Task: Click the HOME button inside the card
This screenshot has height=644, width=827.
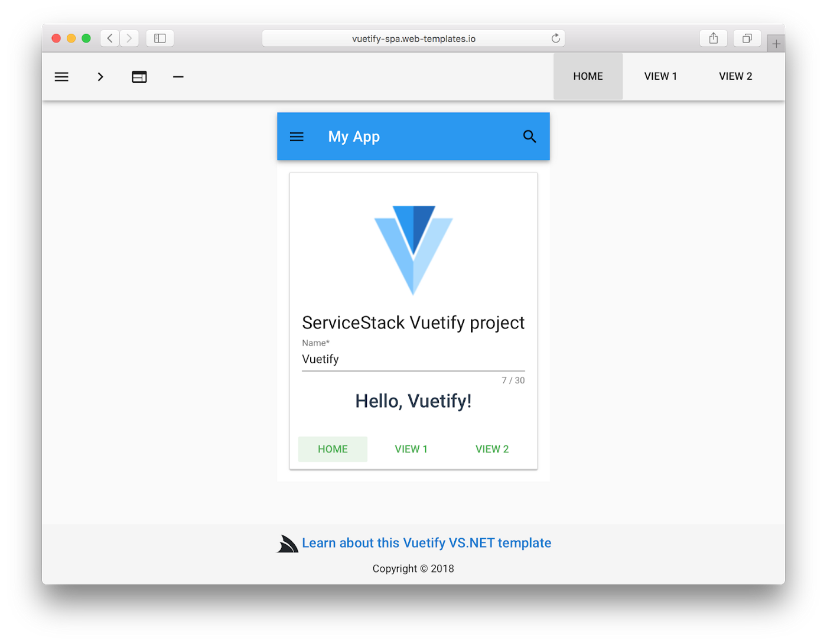Action: click(x=333, y=448)
